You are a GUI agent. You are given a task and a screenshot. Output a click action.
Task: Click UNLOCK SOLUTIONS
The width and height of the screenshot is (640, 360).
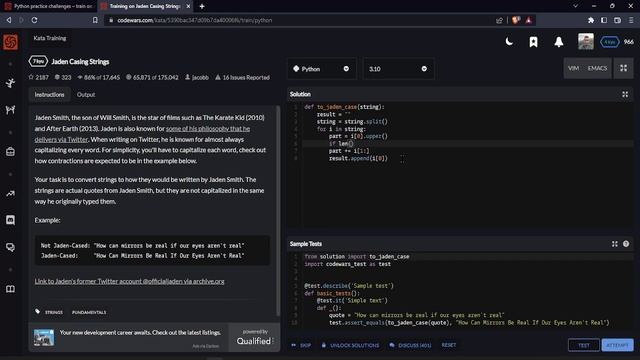coord(350,345)
